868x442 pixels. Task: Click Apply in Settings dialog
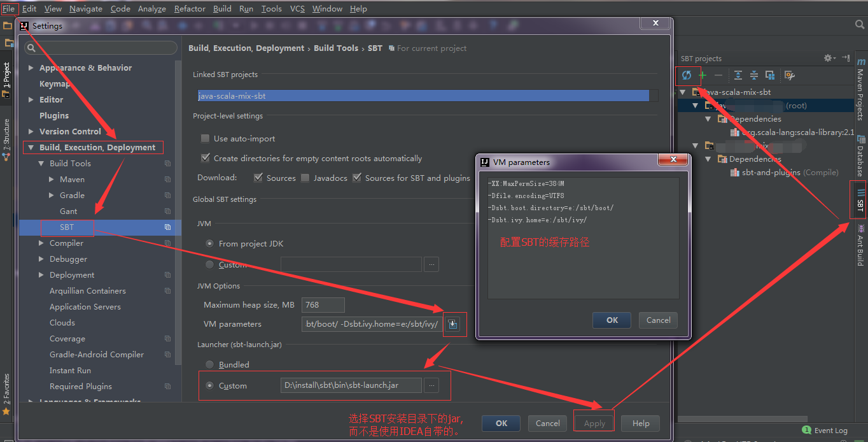594,423
